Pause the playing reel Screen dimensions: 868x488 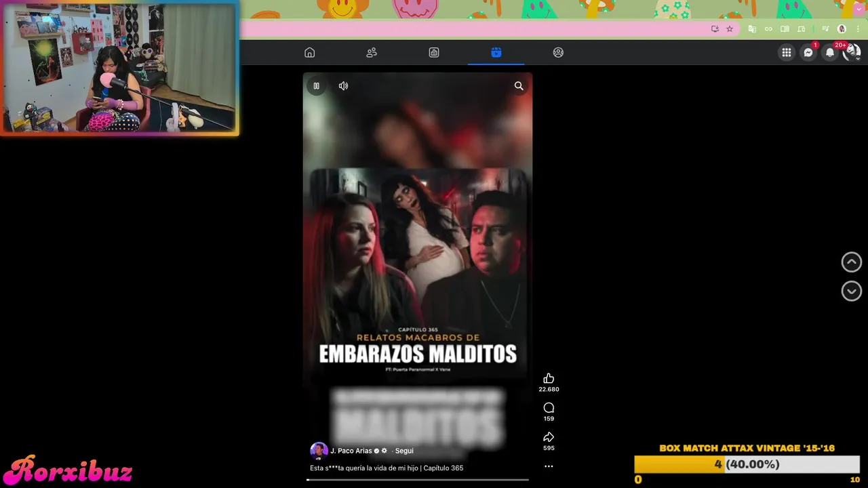(x=316, y=85)
